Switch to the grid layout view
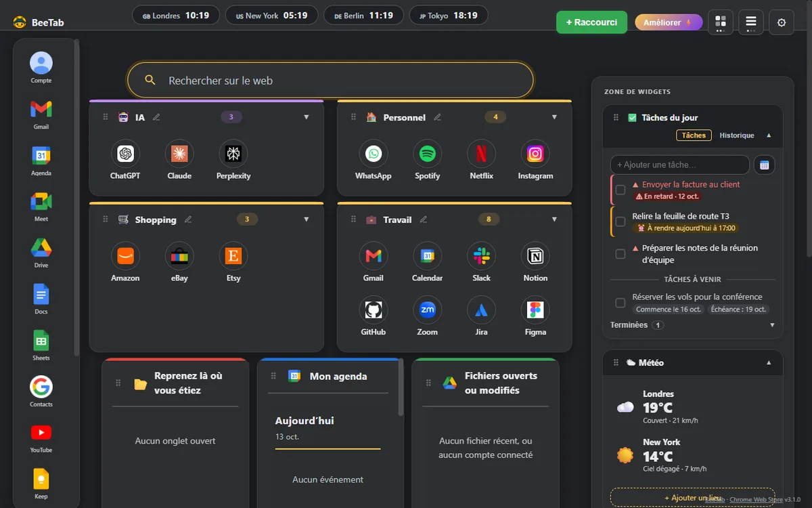This screenshot has width=812, height=508. pos(720,22)
